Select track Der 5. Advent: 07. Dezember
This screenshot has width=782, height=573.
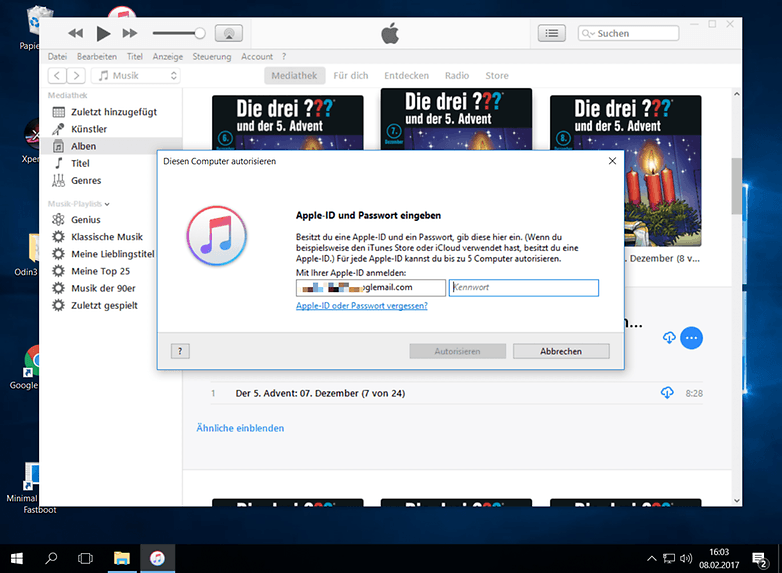456,393
